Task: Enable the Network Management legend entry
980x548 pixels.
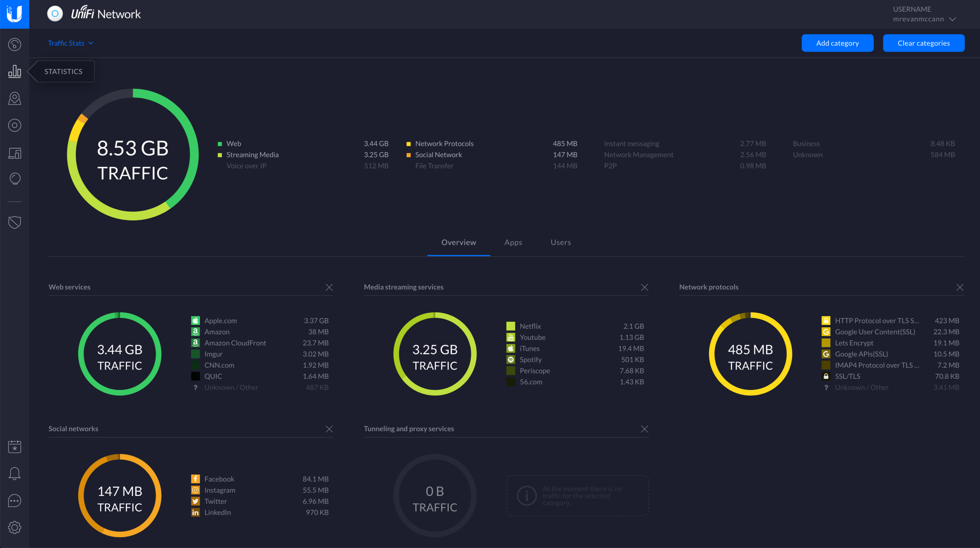Action: tap(684, 155)
